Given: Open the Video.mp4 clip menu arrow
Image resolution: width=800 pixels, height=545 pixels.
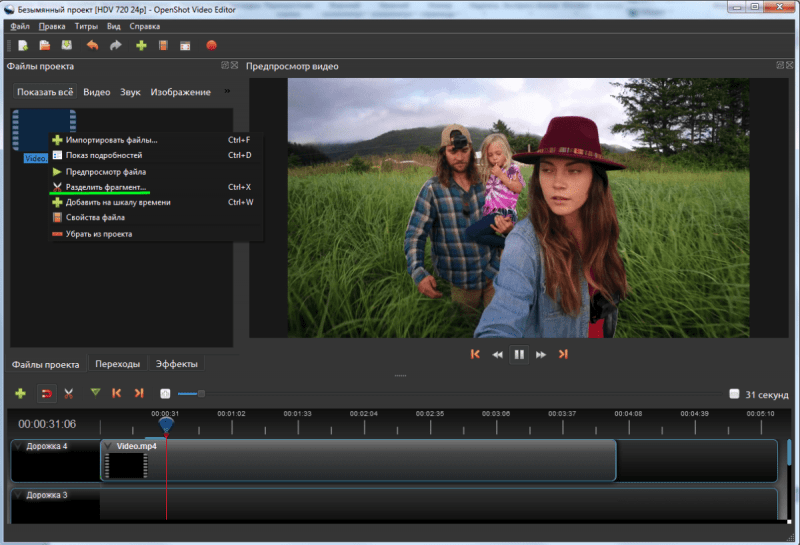Looking at the screenshot, I should pyautogui.click(x=109, y=446).
